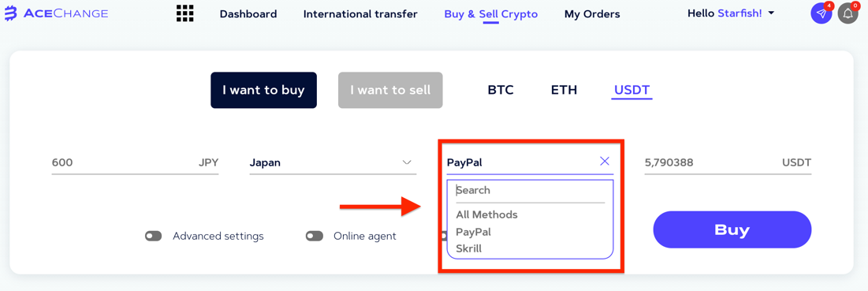
Task: Focus the payment method Search field
Action: click(530, 190)
